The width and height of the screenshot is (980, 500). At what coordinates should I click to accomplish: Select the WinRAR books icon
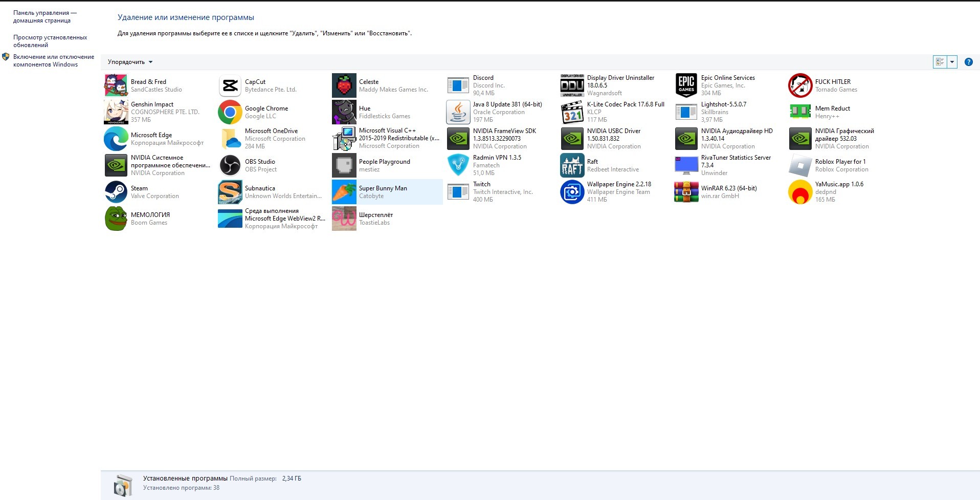coord(686,192)
